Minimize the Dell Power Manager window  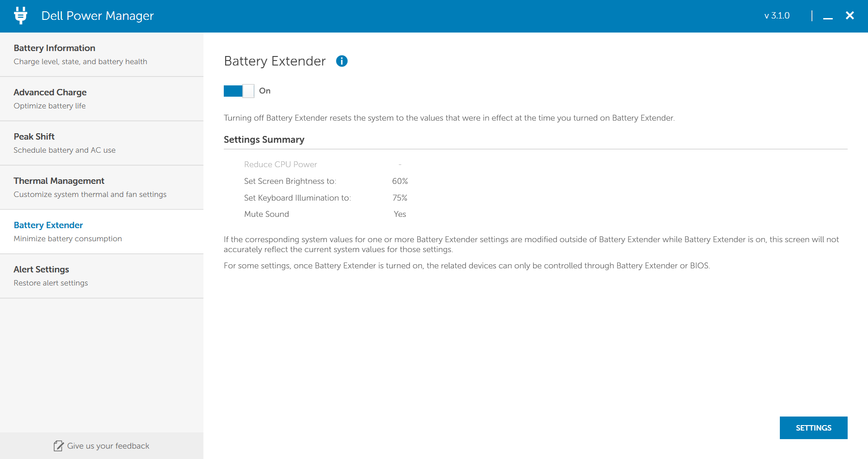[x=828, y=16]
